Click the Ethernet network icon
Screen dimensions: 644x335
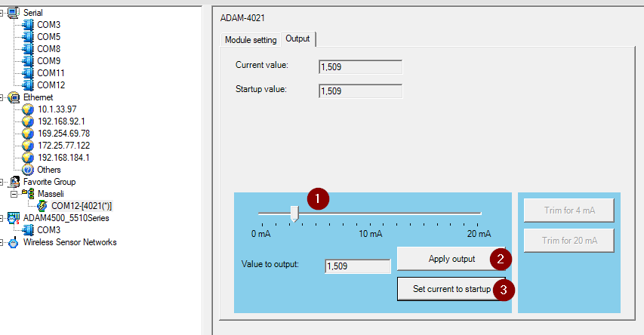pyautogui.click(x=14, y=98)
